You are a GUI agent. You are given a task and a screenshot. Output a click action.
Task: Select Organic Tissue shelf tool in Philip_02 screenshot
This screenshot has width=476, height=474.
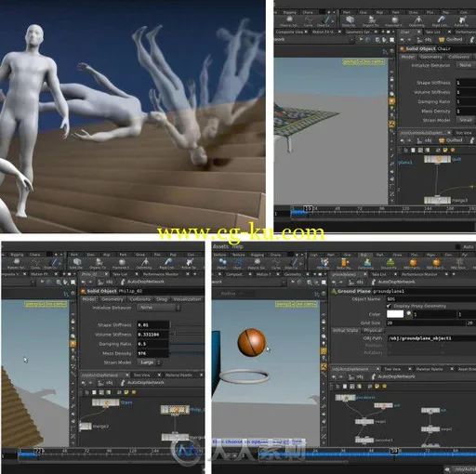(x=99, y=264)
